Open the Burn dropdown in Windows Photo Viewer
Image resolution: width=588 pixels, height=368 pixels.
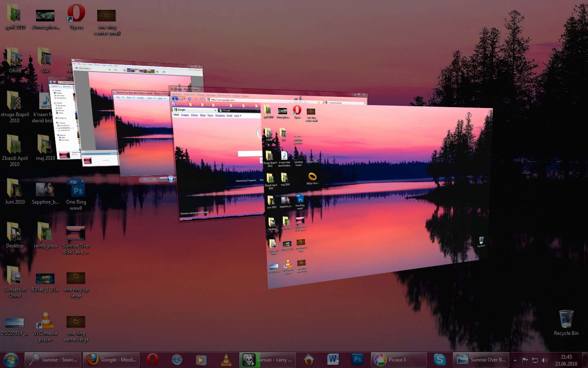pyautogui.click(x=155, y=98)
